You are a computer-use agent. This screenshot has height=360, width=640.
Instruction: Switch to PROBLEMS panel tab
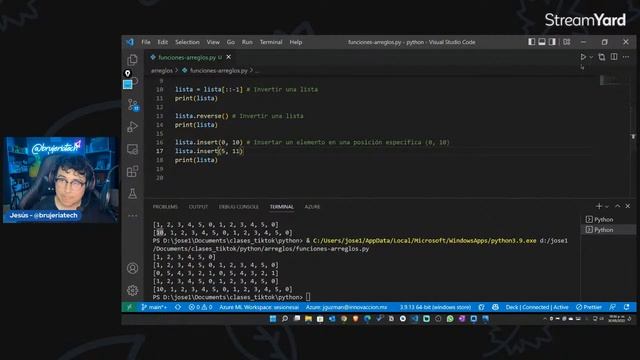[165, 207]
